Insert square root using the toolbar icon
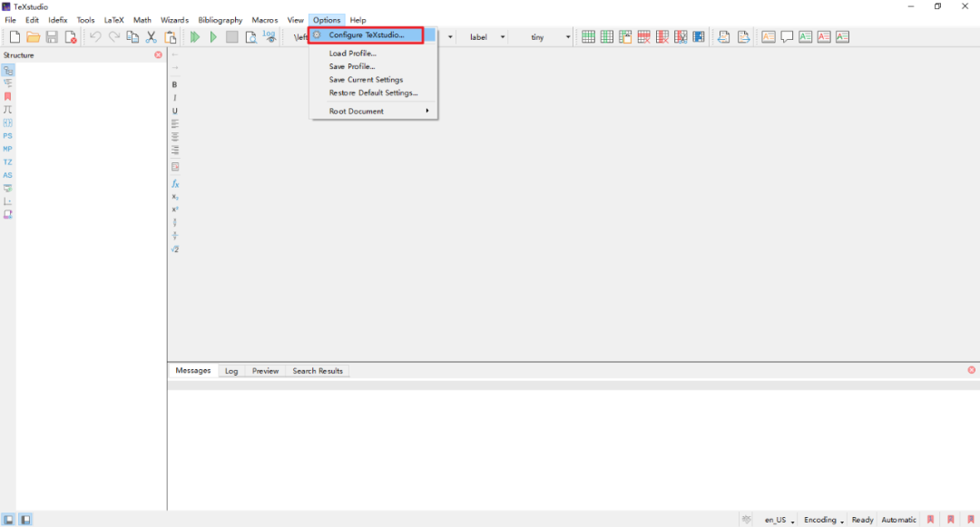Screen dimensions: 980x527 coord(175,249)
